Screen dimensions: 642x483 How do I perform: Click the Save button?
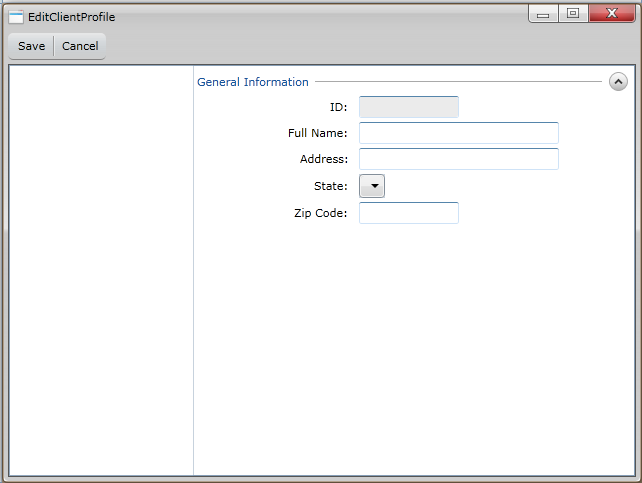point(32,46)
